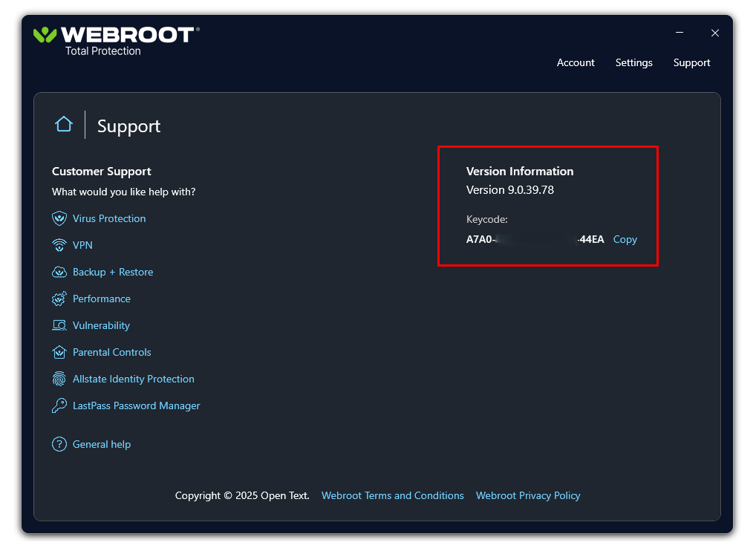Open Allstate Identity Protection link

click(x=134, y=379)
